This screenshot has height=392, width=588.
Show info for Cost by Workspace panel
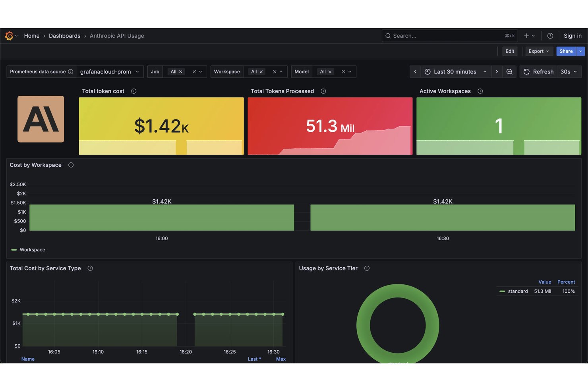point(71,165)
